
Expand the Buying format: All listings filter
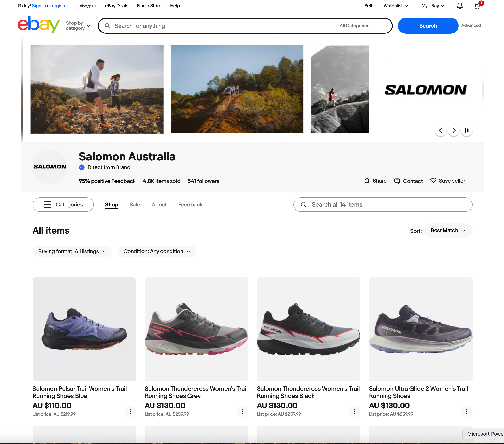tap(72, 251)
